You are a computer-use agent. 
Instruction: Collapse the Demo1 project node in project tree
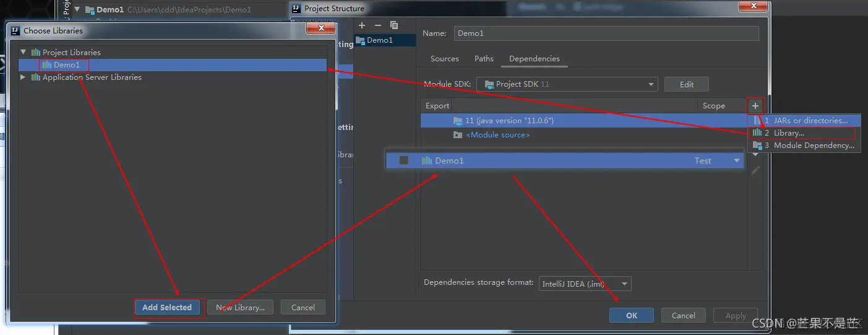coord(77,10)
